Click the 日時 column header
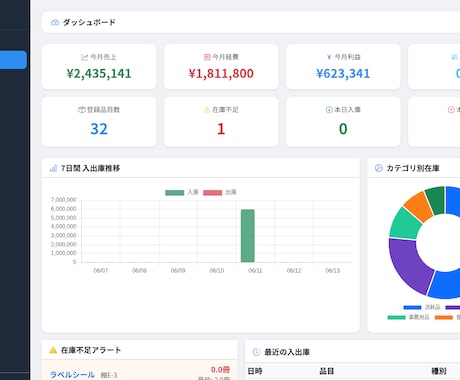 [x=255, y=371]
